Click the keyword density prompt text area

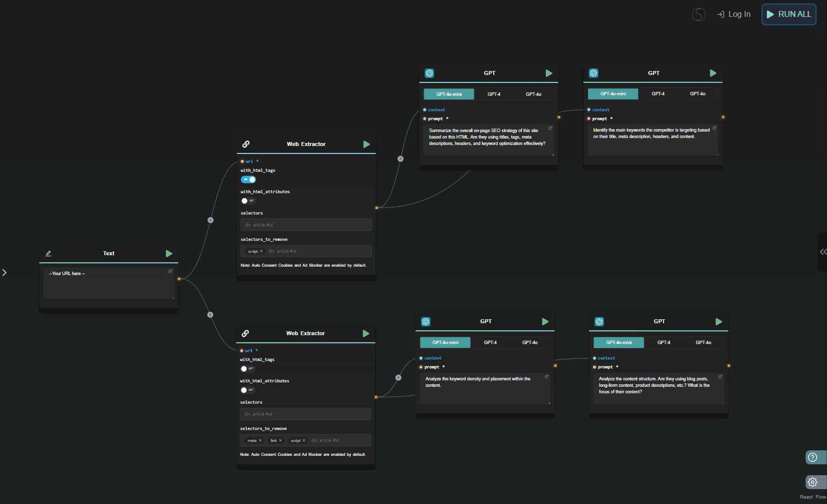[485, 388]
